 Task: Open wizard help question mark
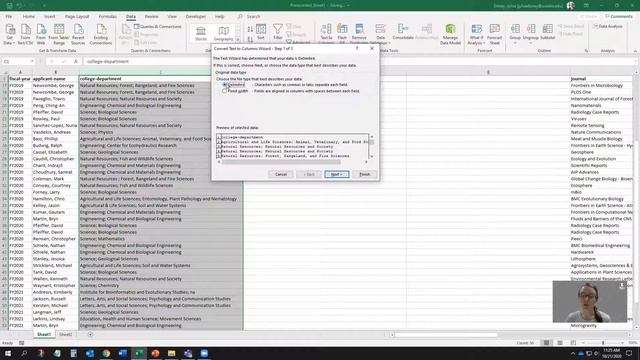357,48
